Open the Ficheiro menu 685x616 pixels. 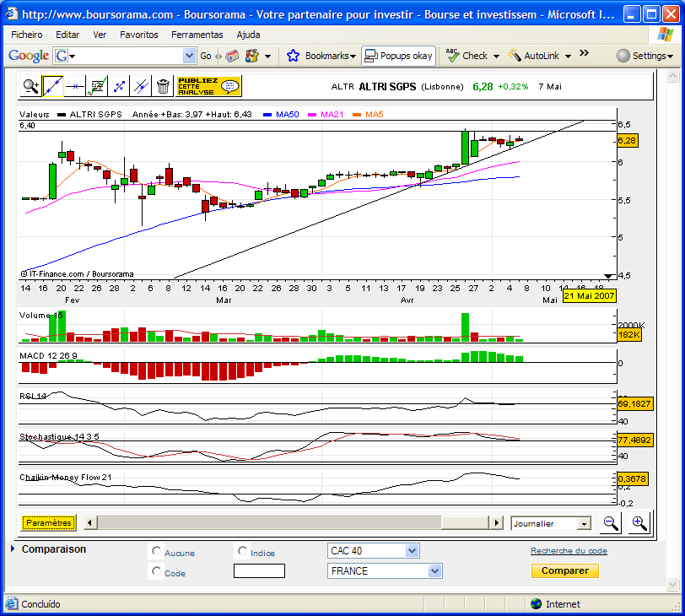pos(27,35)
